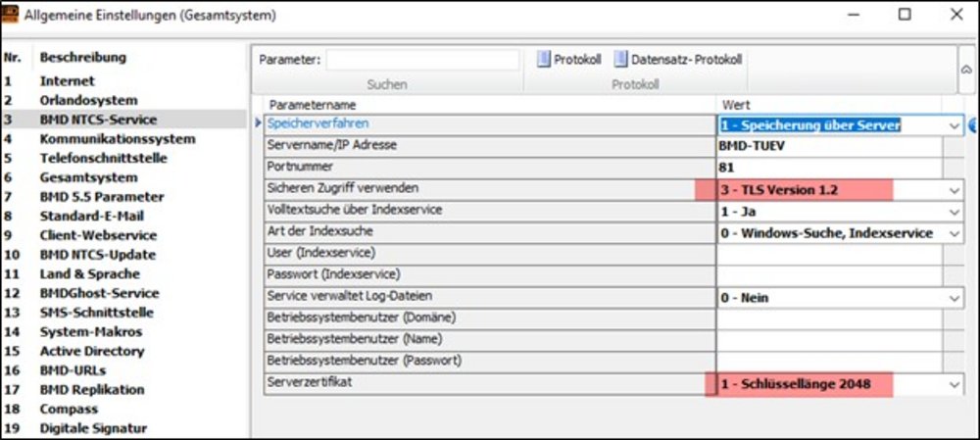
Task: Maximize the Allgemeine Einstellungen window
Action: coord(905,15)
